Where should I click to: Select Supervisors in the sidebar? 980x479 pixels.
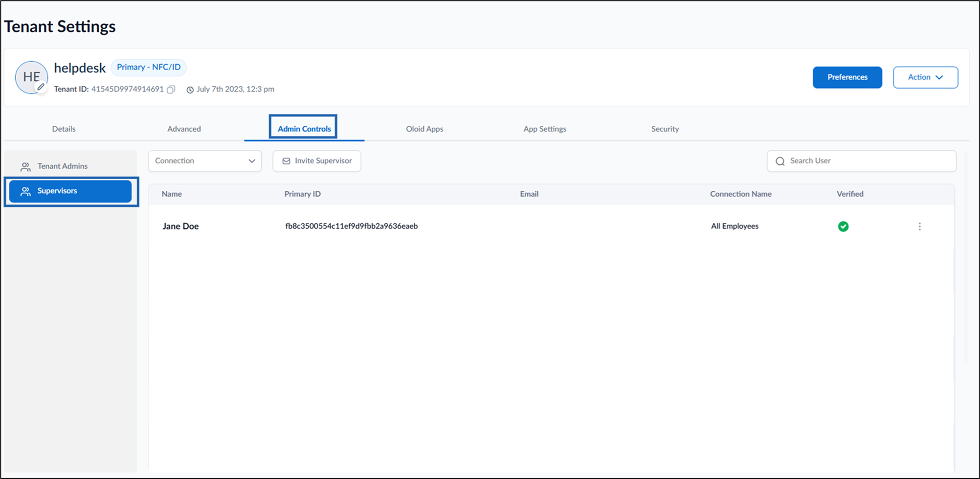(x=70, y=191)
